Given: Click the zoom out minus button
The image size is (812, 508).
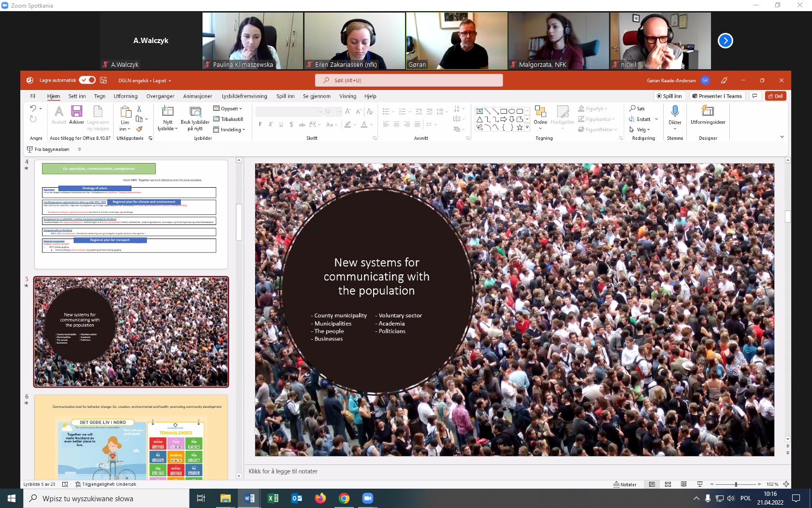Looking at the screenshot, I should [711, 484].
